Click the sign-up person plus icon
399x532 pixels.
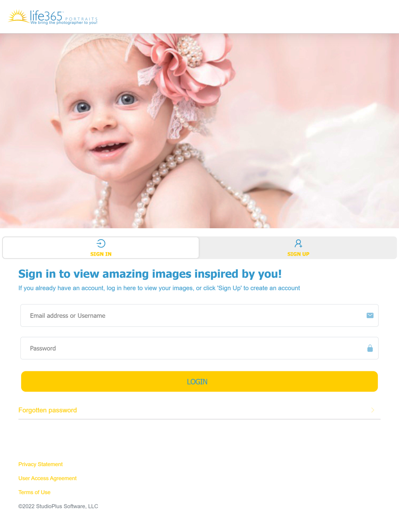pyautogui.click(x=298, y=243)
